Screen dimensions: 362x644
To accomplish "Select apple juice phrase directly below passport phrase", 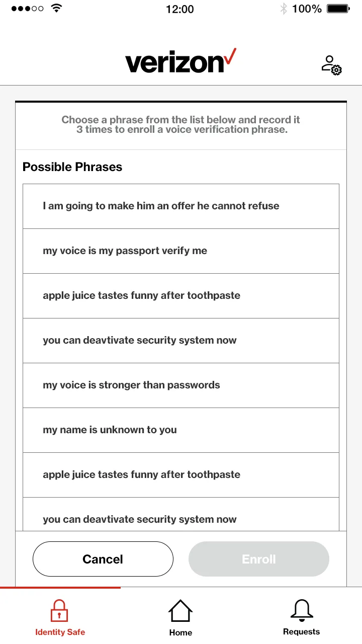I will tap(181, 296).
